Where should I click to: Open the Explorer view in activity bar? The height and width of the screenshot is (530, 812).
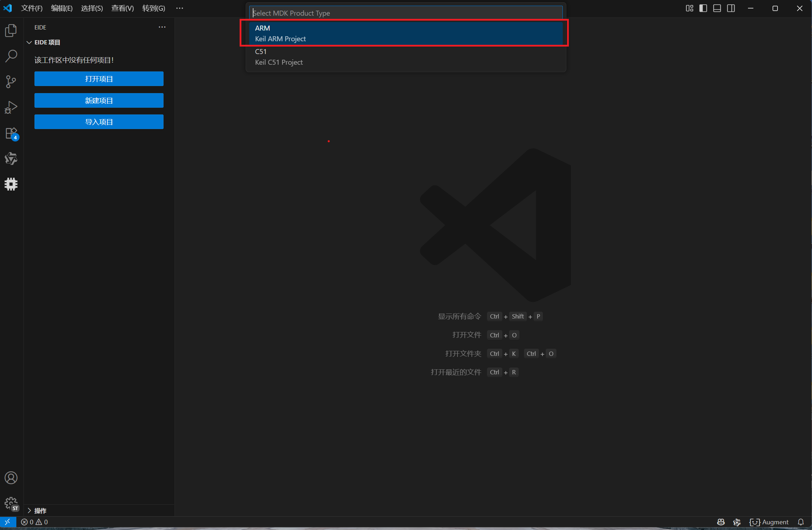tap(11, 31)
